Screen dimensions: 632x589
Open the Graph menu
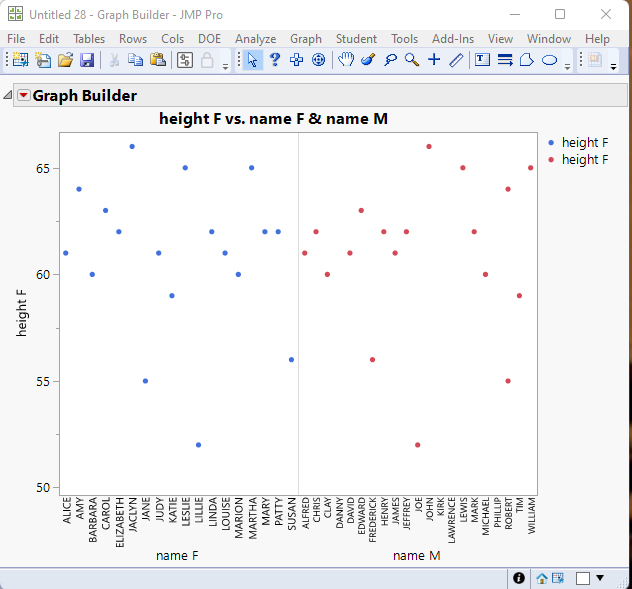click(306, 39)
